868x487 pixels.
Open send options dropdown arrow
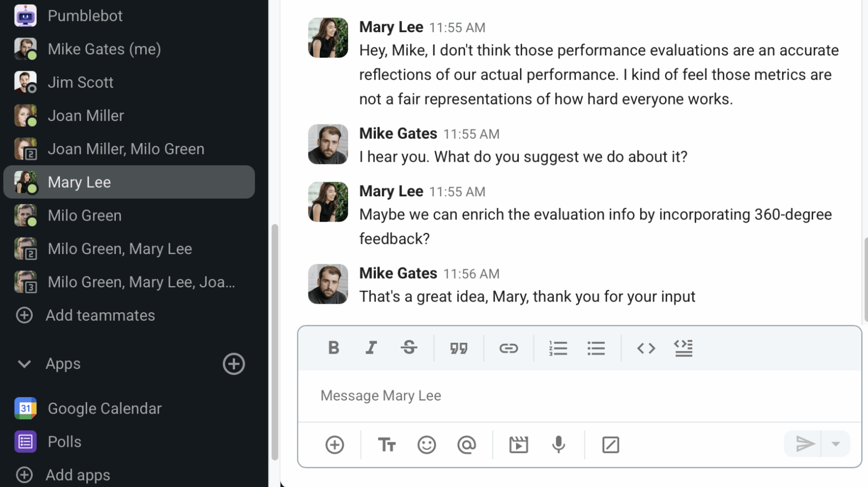836,444
